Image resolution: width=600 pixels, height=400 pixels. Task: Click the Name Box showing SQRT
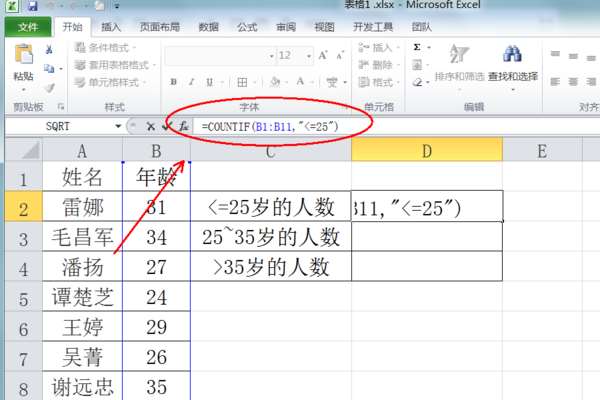(x=58, y=126)
